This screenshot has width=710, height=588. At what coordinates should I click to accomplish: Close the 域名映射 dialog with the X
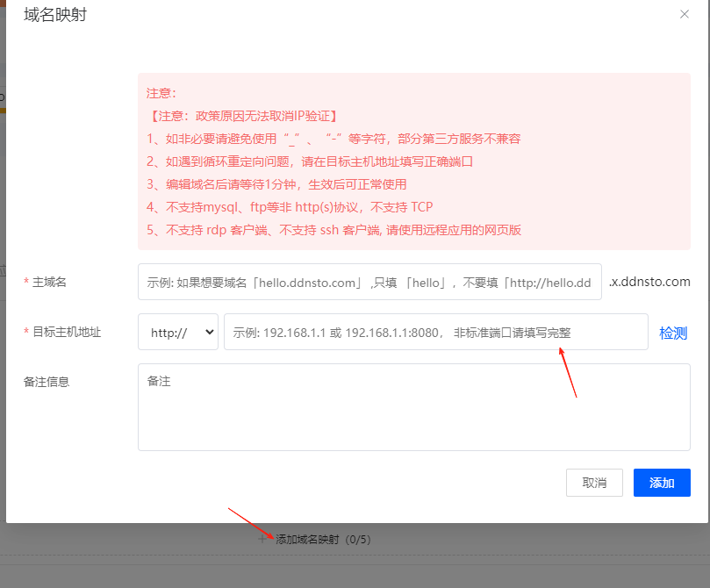[685, 15]
